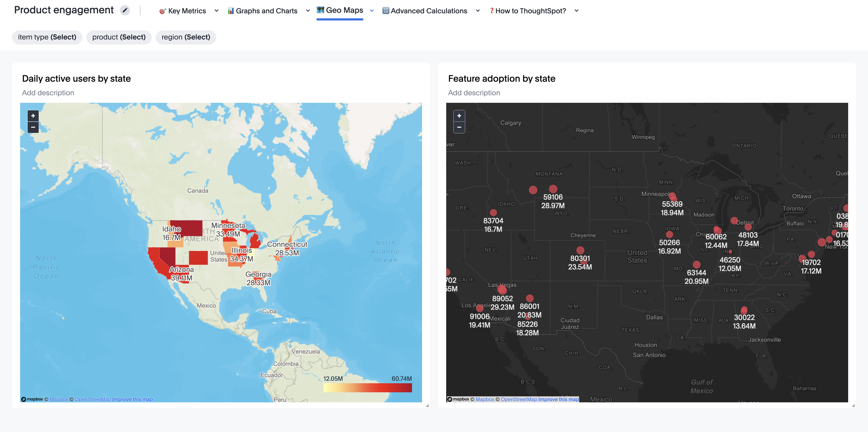Screen dimensions: 868x432
Task: Open the Advanced Calculations tab
Action: [x=429, y=11]
